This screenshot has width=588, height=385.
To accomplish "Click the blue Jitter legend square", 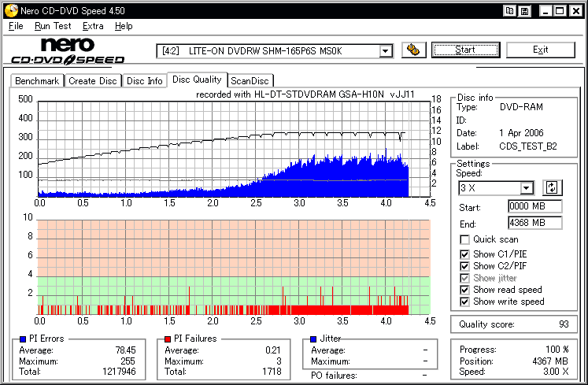I will (x=313, y=339).
